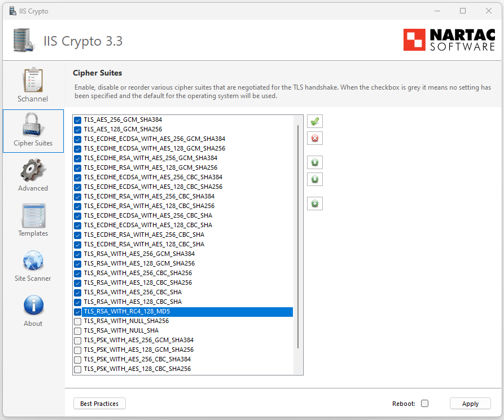Click the IIS Crypto title bar app icon

(x=12, y=11)
